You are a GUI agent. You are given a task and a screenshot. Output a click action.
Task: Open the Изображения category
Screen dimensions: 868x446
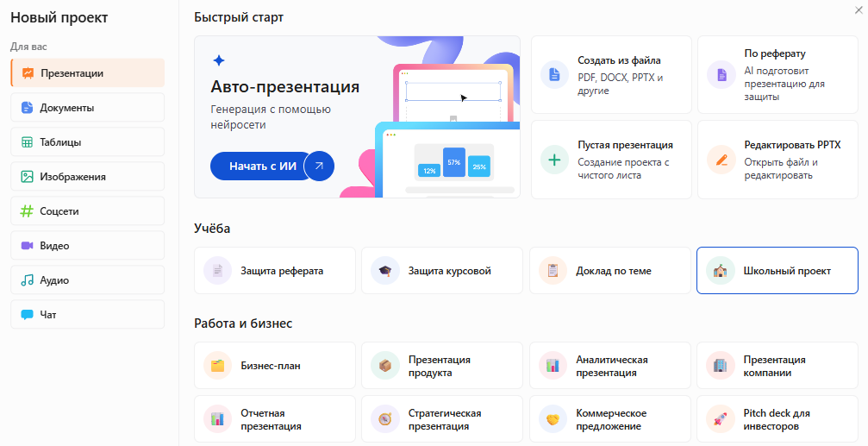[x=87, y=177]
